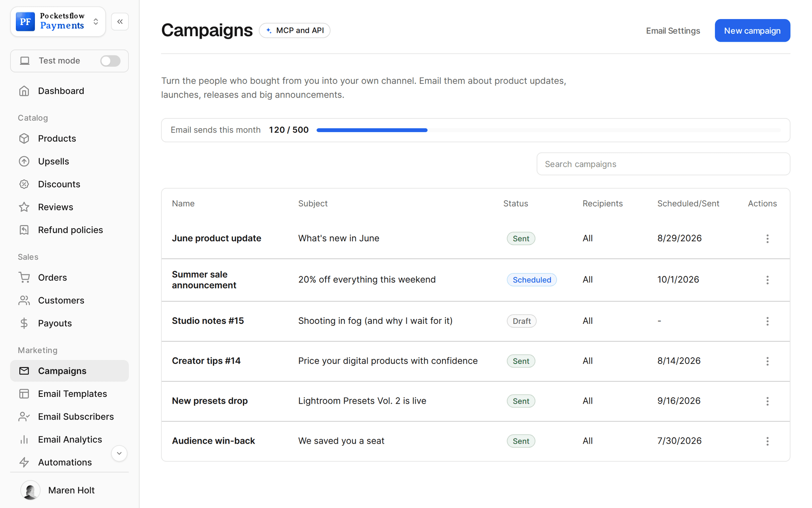Click the Refund policies icon
Image resolution: width=812 pixels, height=508 pixels.
(24, 230)
